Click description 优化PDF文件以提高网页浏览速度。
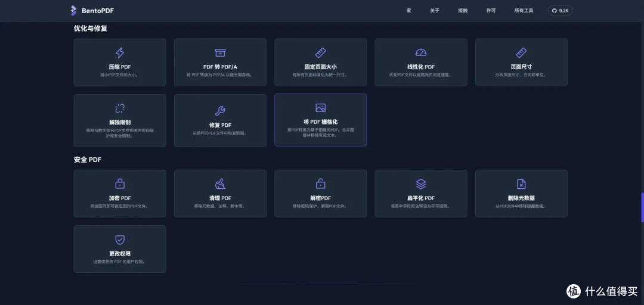 (421, 75)
